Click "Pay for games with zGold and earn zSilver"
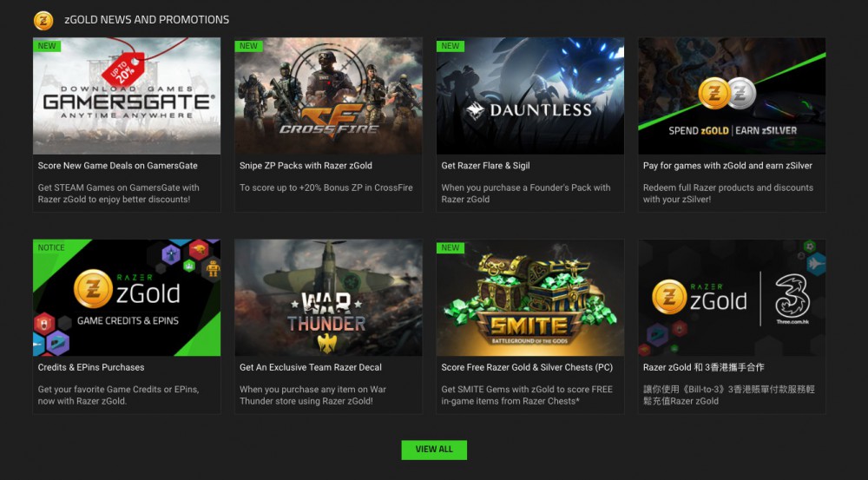Image resolution: width=868 pixels, height=480 pixels. pos(727,166)
